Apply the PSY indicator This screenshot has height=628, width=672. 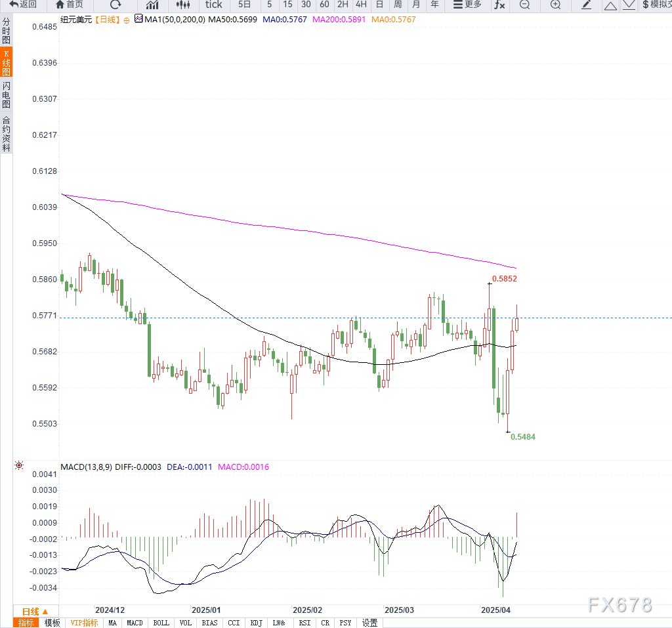(345, 623)
